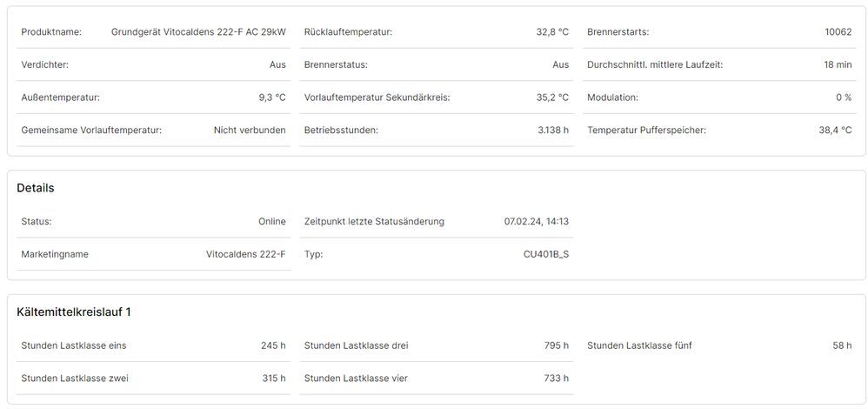Click Stunden Lastklasse fünf value 58 h

tap(842, 345)
